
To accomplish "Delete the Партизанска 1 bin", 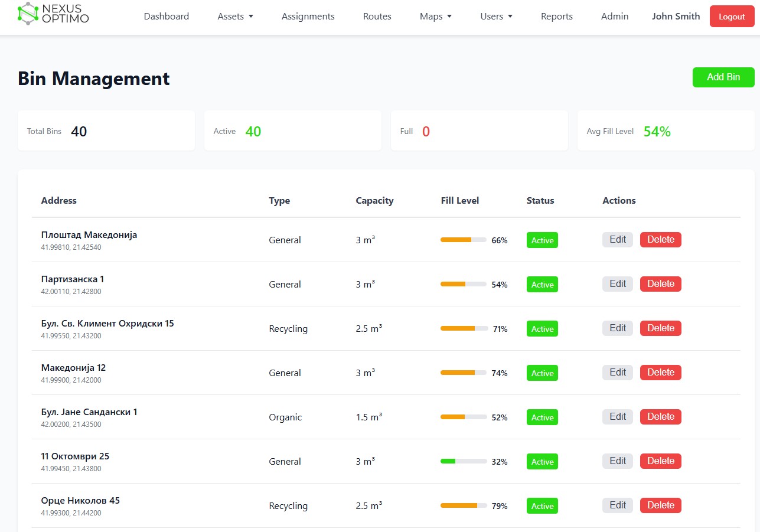I will click(x=661, y=284).
